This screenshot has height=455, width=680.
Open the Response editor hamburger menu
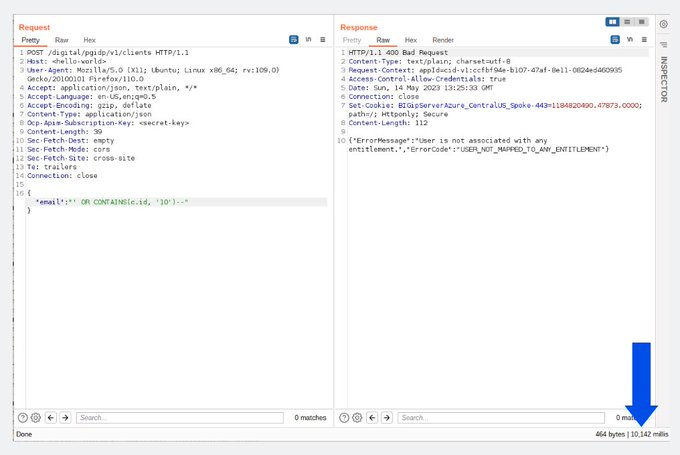click(x=644, y=39)
